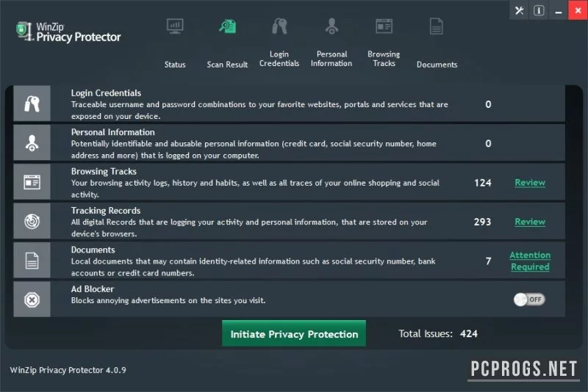Click the Personal Information person icon in navigation
Screen dimensions: 588x392
[x=331, y=26]
